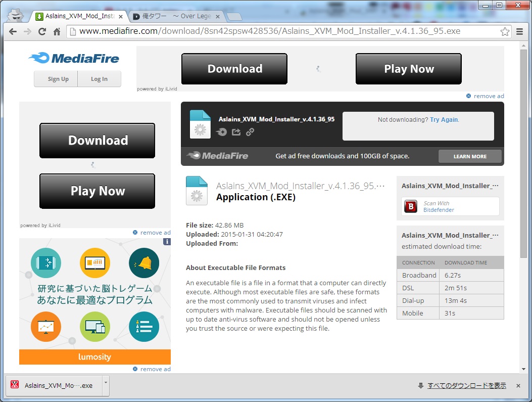
Task: Close the Over Legend tab
Action: click(217, 16)
